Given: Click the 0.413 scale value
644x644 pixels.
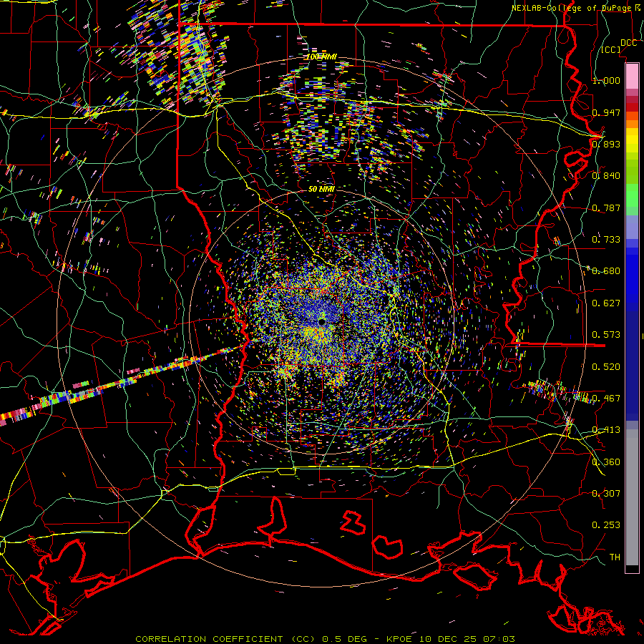Looking at the screenshot, I should pos(606,430).
